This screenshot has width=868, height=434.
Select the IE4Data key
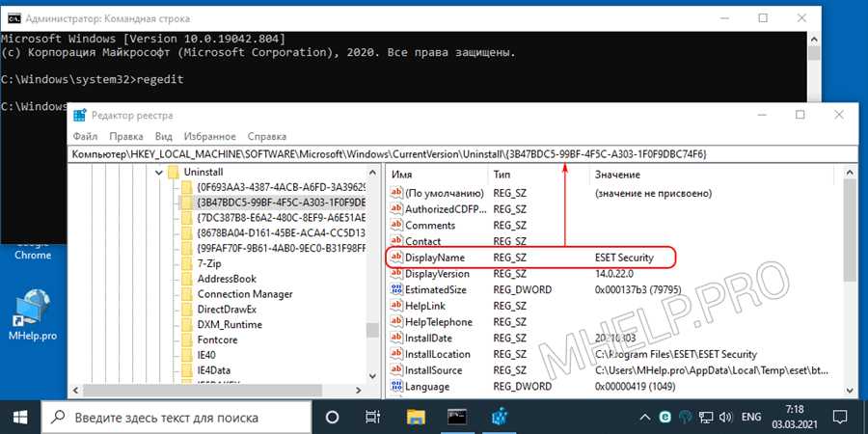214,370
